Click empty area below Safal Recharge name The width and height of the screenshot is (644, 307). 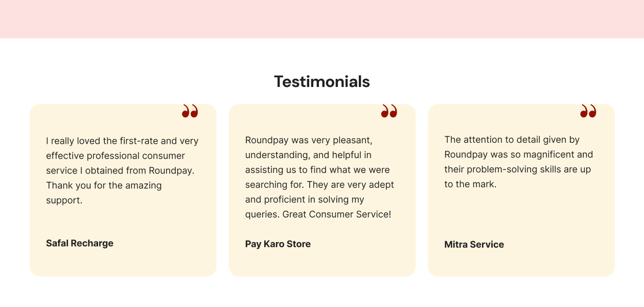tap(123, 262)
